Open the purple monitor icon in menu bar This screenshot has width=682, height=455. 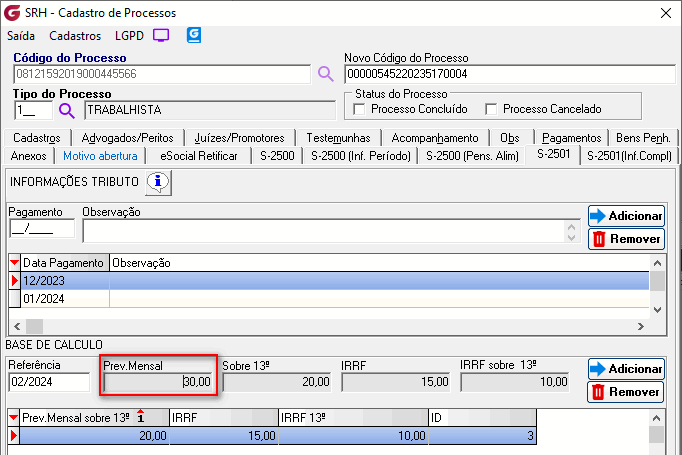pyautogui.click(x=161, y=35)
